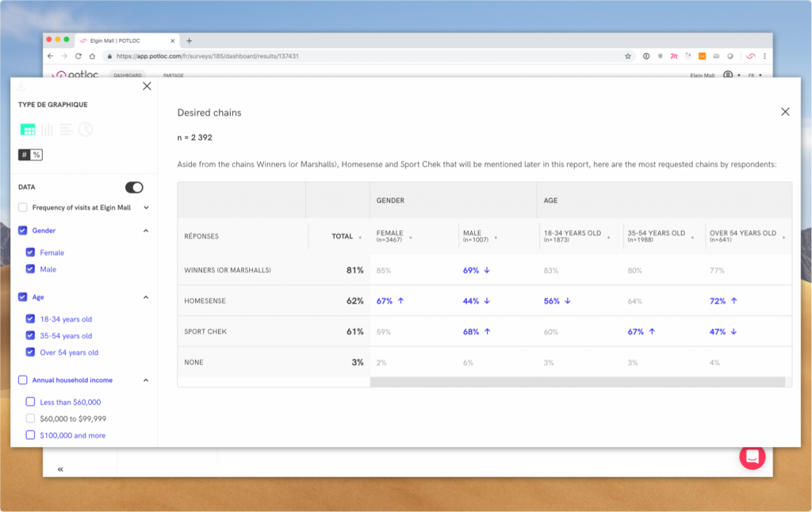Open the red chat support bubble
The width and height of the screenshot is (812, 512).
[x=752, y=457]
